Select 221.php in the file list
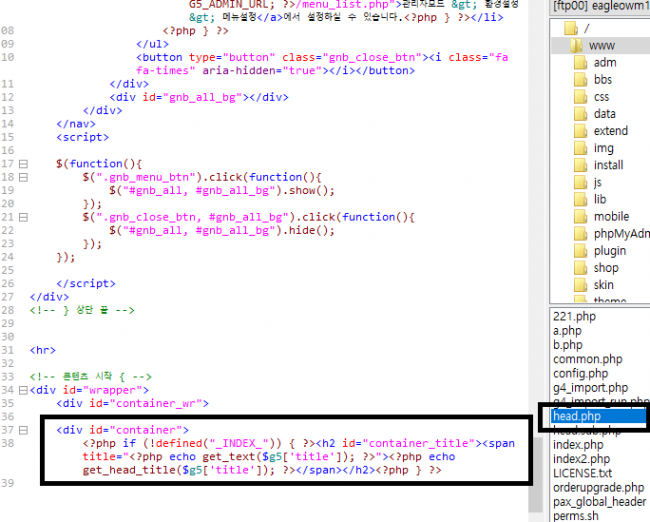Viewport: 650px width, 522px height. pyautogui.click(x=574, y=317)
